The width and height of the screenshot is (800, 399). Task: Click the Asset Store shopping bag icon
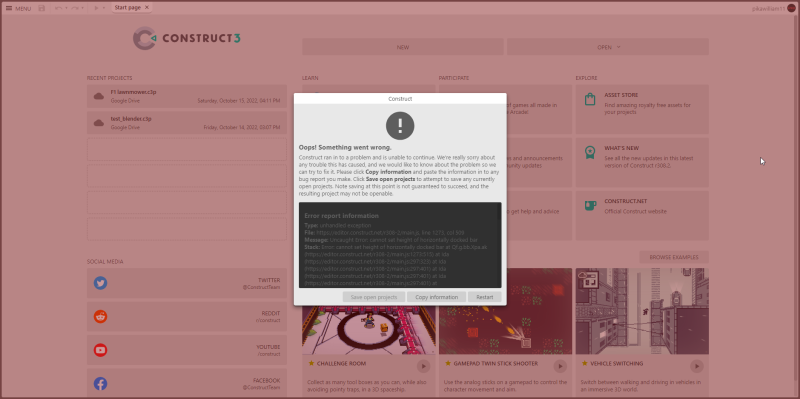590,99
